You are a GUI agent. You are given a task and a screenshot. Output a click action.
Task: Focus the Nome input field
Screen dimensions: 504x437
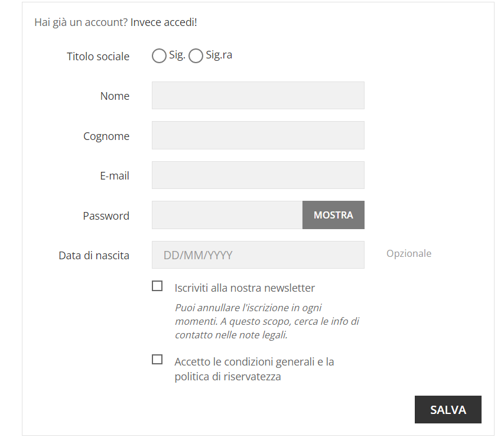tap(258, 96)
